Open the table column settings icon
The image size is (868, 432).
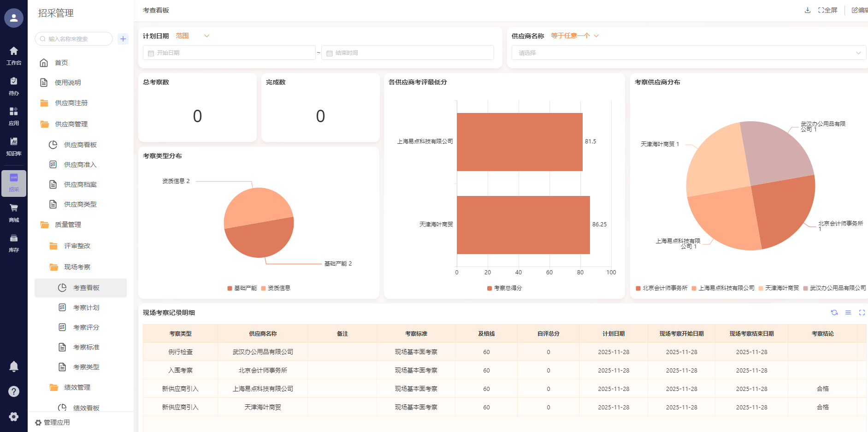pyautogui.click(x=848, y=313)
